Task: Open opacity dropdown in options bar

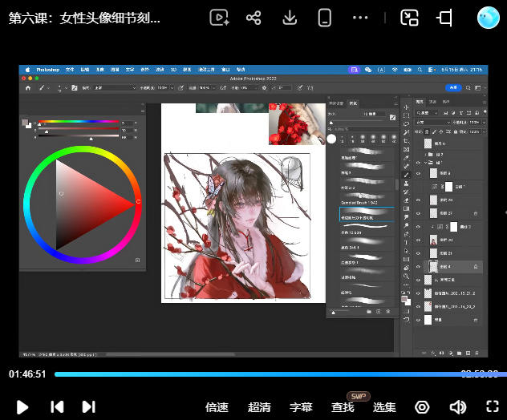Action: [172, 88]
